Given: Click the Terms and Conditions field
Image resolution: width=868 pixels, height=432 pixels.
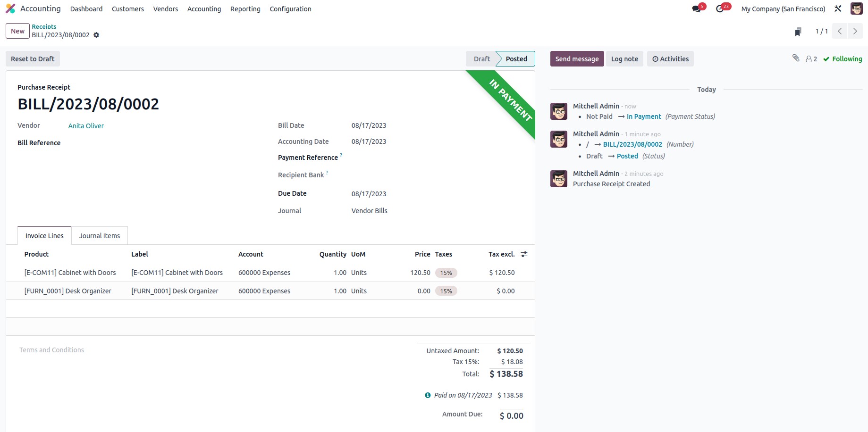Looking at the screenshot, I should pyautogui.click(x=51, y=350).
